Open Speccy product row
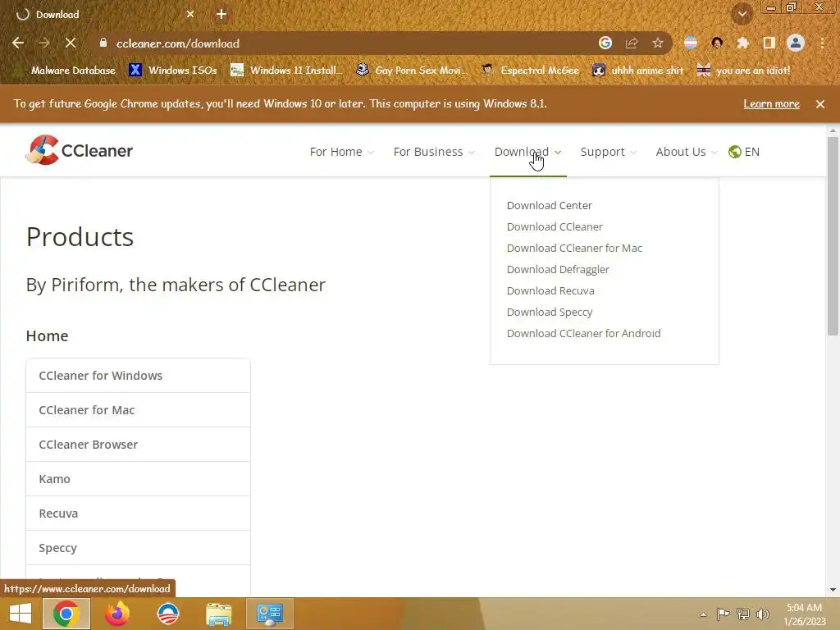The height and width of the screenshot is (630, 840). click(138, 548)
